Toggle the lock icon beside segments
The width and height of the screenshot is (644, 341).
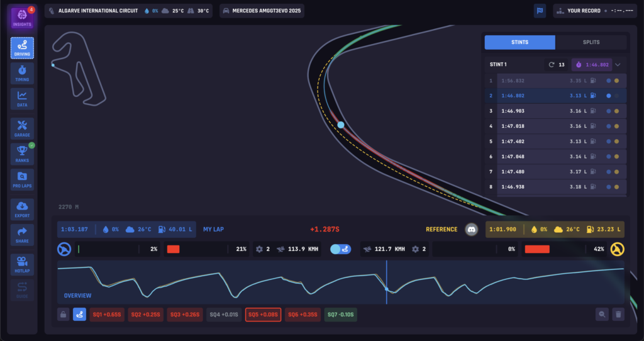pos(63,314)
